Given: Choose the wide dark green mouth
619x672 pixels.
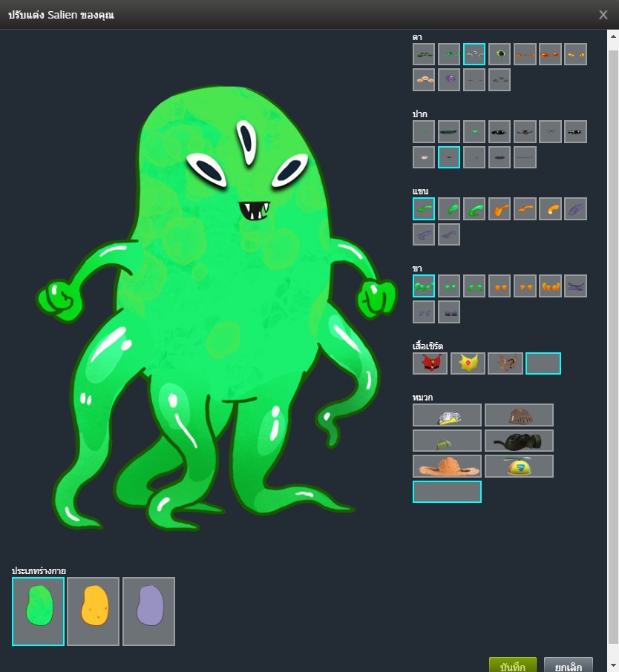Looking at the screenshot, I should (x=449, y=131).
